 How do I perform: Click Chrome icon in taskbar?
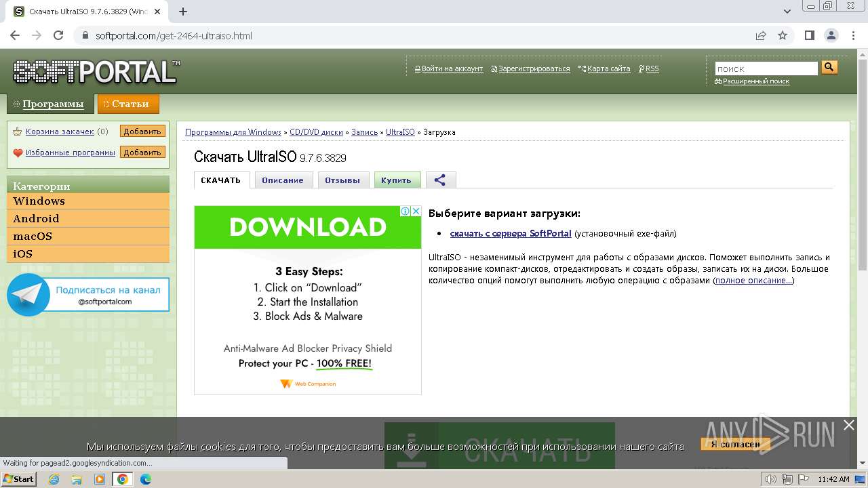tap(123, 479)
